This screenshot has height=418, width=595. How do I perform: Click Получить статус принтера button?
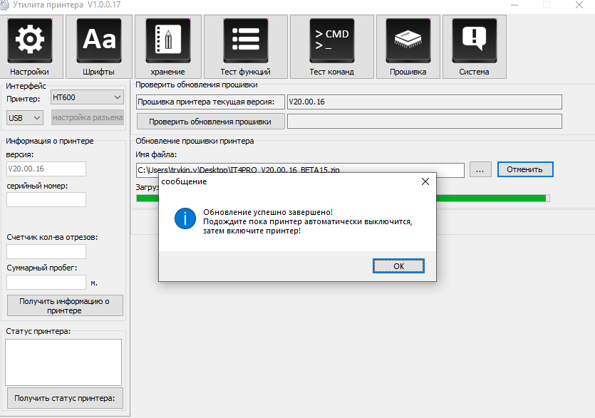(x=65, y=398)
